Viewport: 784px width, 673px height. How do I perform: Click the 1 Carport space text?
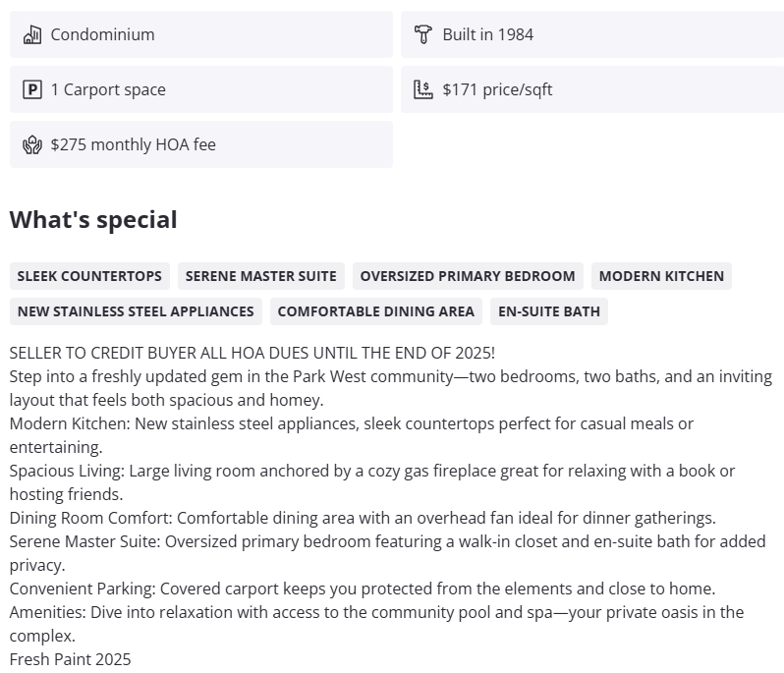click(108, 89)
